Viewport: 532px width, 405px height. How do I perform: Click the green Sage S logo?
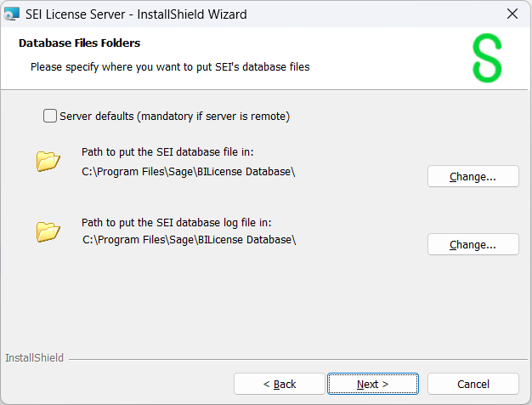tap(487, 59)
